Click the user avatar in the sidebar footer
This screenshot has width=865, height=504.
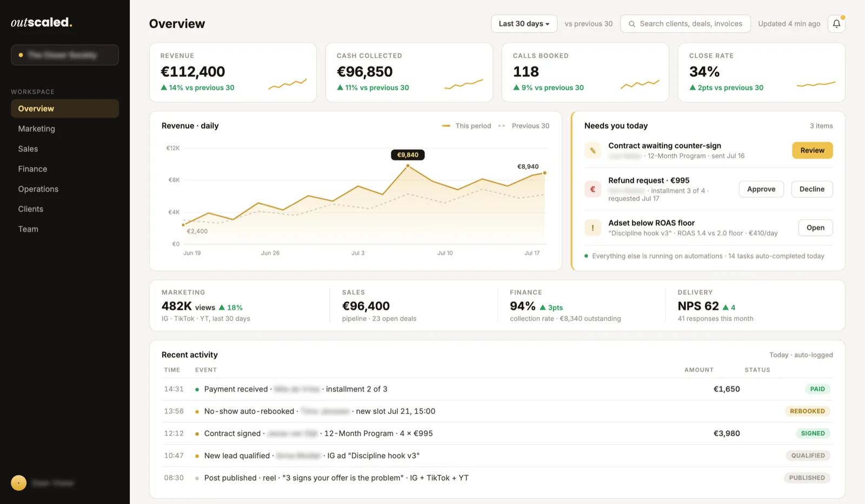[18, 483]
